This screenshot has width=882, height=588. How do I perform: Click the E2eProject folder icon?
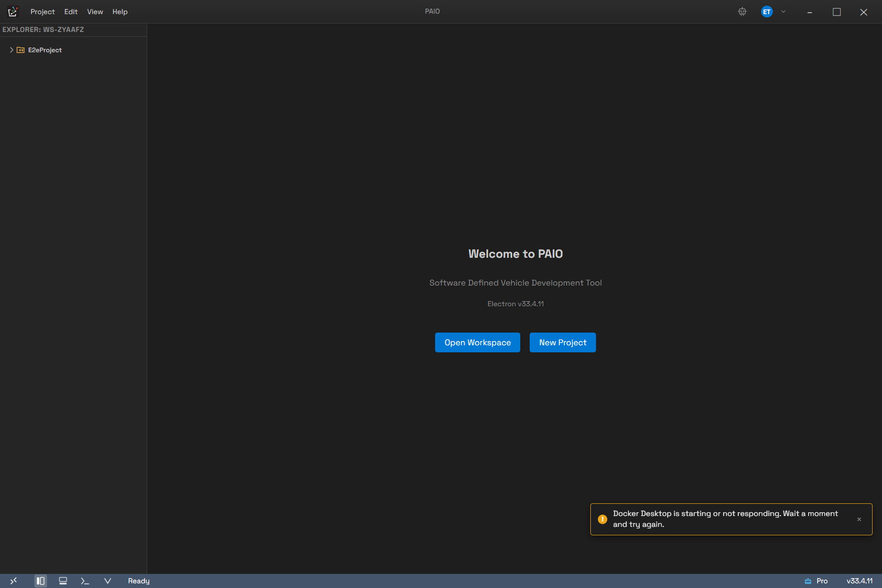21,50
